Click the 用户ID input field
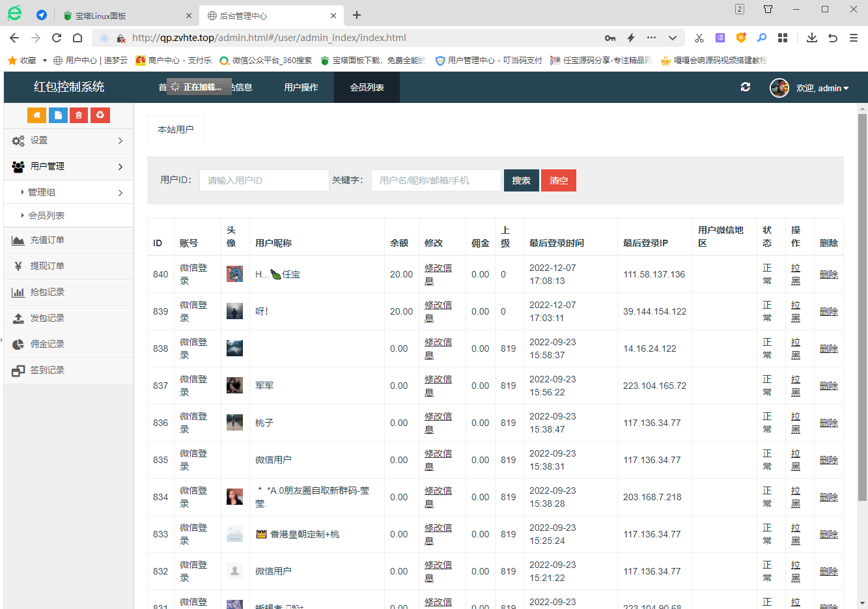 coord(264,180)
